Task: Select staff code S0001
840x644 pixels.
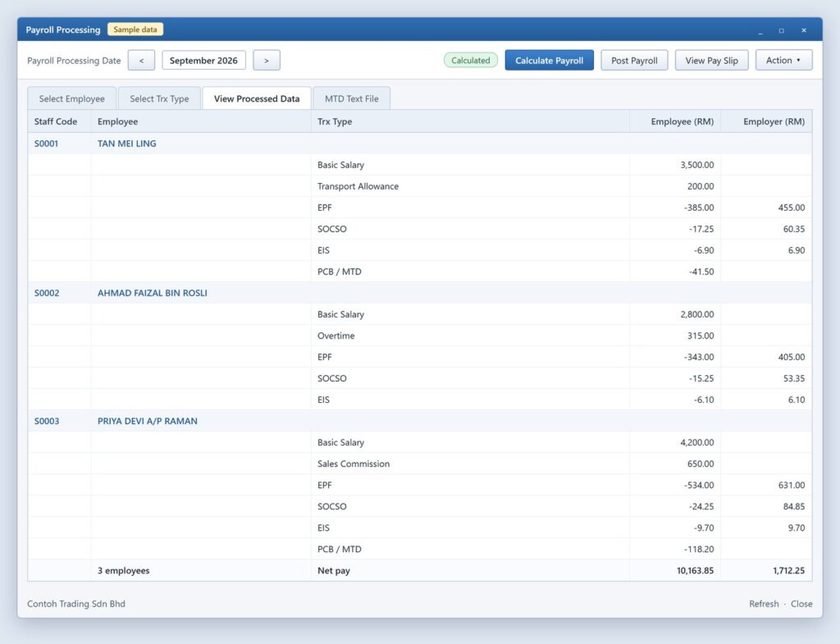Action: [46, 144]
